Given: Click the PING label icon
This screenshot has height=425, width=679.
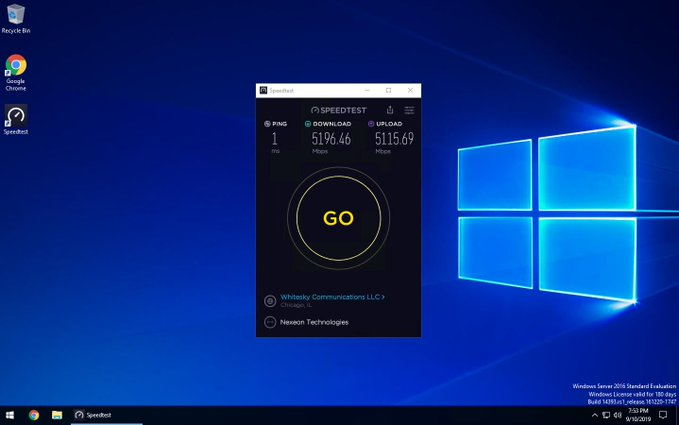Looking at the screenshot, I should (267, 124).
